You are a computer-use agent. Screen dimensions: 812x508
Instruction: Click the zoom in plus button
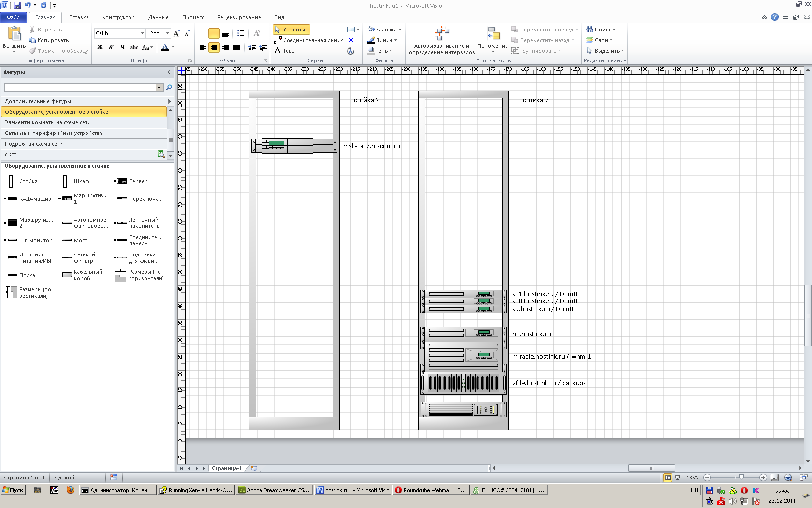click(x=763, y=478)
